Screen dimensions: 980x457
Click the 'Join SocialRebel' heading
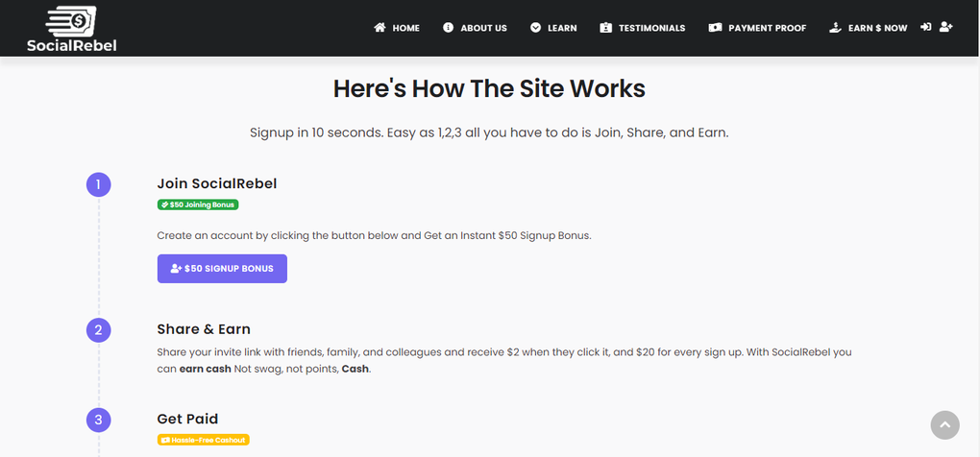pos(217,183)
